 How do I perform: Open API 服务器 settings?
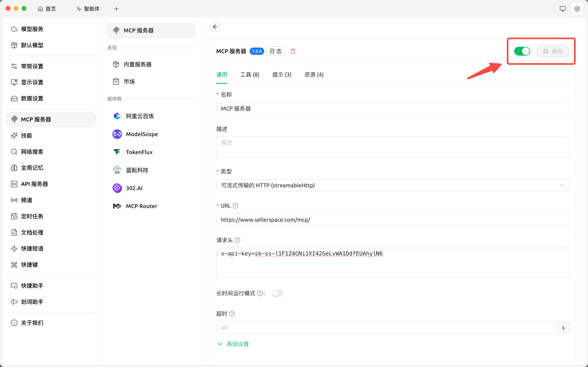[x=51, y=184]
